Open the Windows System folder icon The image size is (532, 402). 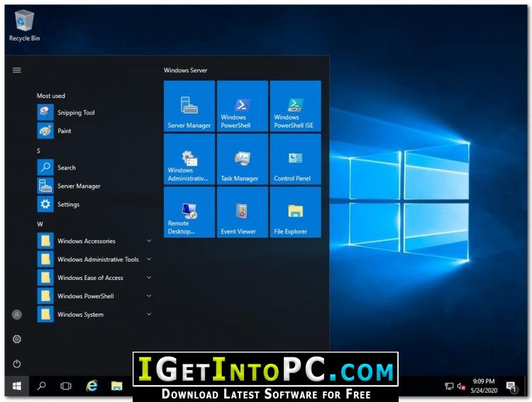pos(45,314)
